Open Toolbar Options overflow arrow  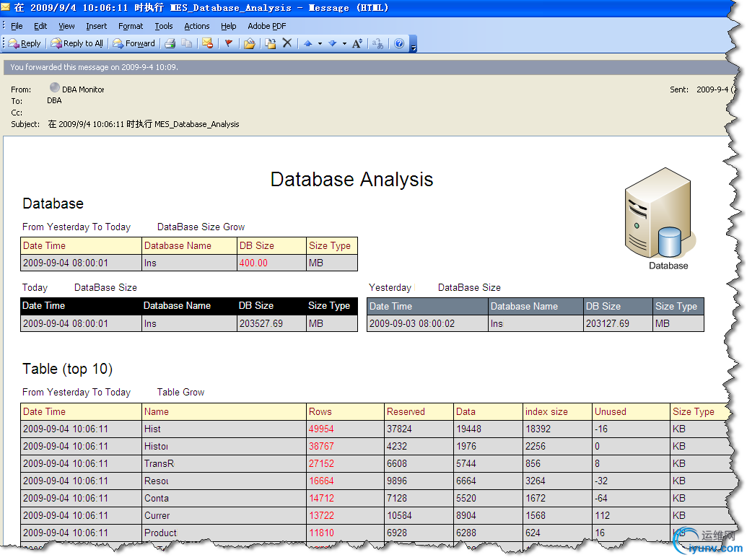click(x=414, y=44)
